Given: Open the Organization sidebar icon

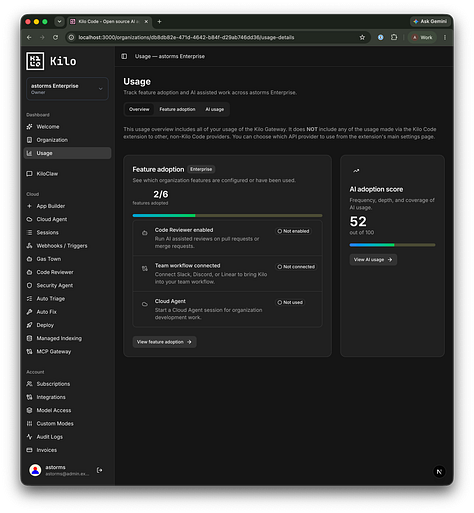Looking at the screenshot, I should 29,140.
